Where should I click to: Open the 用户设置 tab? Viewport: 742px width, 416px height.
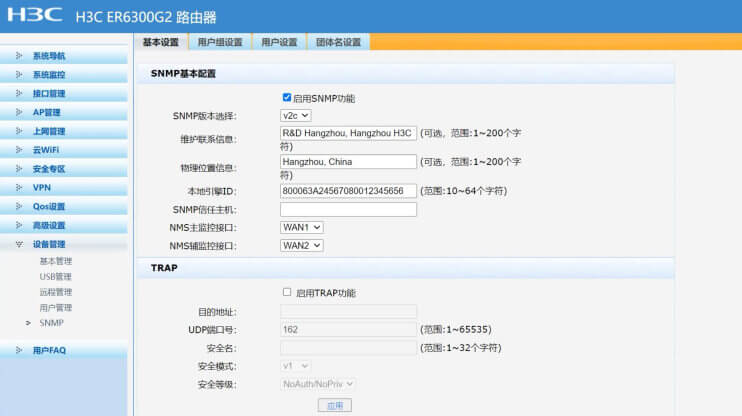[279, 42]
